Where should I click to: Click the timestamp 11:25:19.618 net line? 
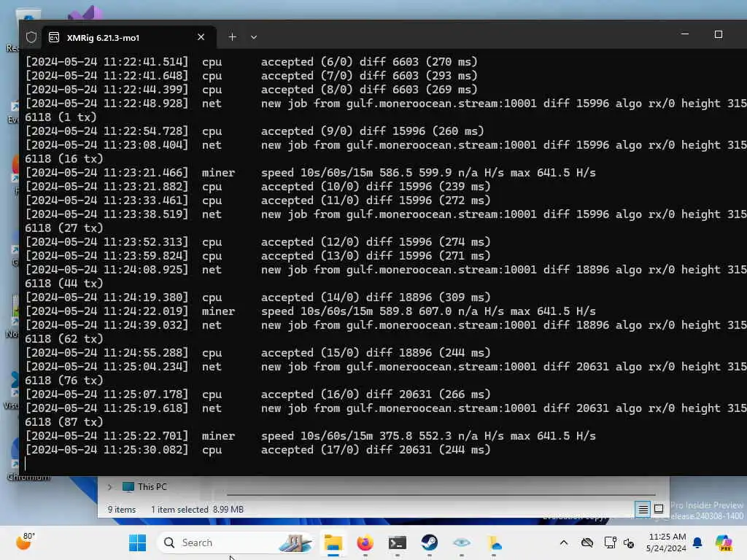tap(386, 408)
